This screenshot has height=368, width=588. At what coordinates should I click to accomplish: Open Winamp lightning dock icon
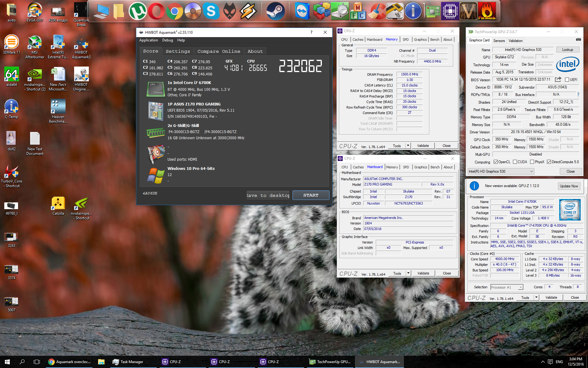(x=248, y=11)
